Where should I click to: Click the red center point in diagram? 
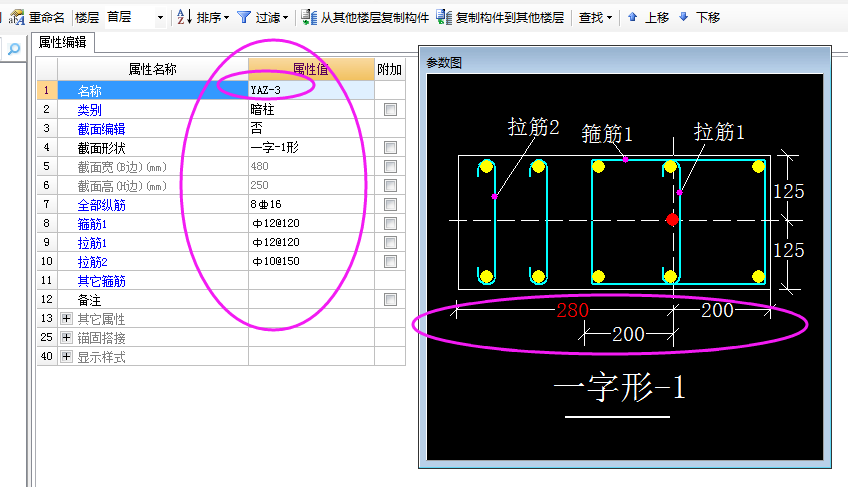coord(672,220)
